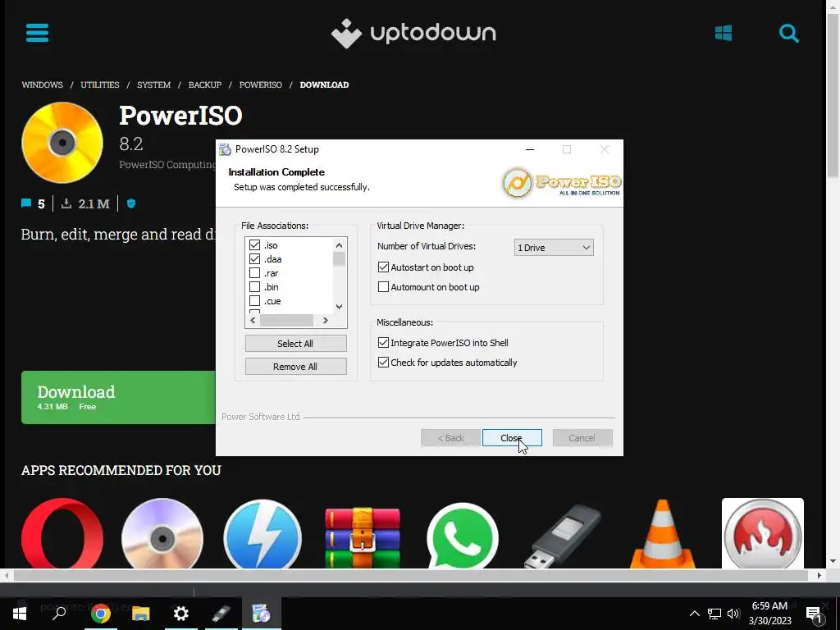This screenshot has width=840, height=630.
Task: Open the Number of Virtual Drives dropdown
Action: pos(554,248)
